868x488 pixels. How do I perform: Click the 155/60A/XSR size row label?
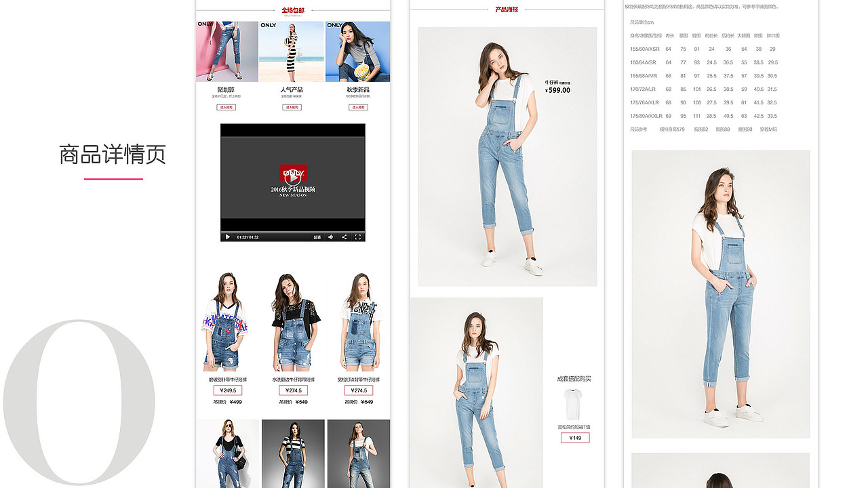tap(645, 49)
